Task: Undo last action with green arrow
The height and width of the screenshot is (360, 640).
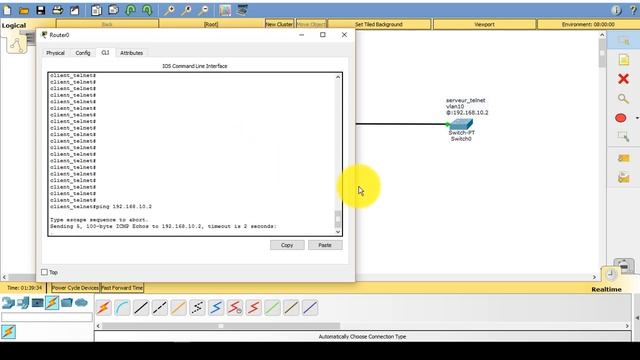Action: (x=130, y=10)
